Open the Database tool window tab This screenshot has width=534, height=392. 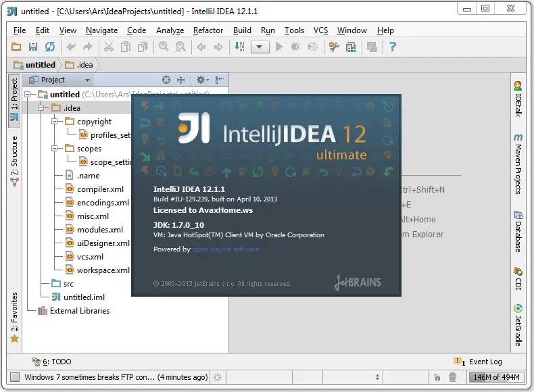click(x=518, y=232)
